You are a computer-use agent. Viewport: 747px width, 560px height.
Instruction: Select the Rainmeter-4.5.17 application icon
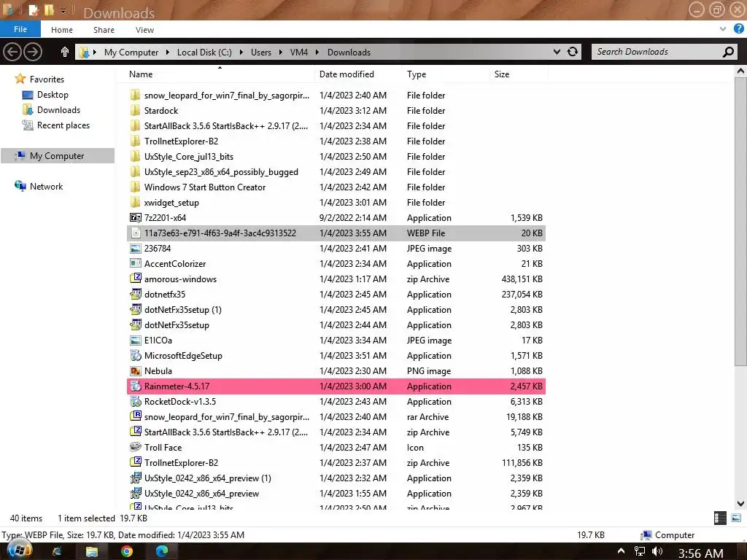point(135,386)
